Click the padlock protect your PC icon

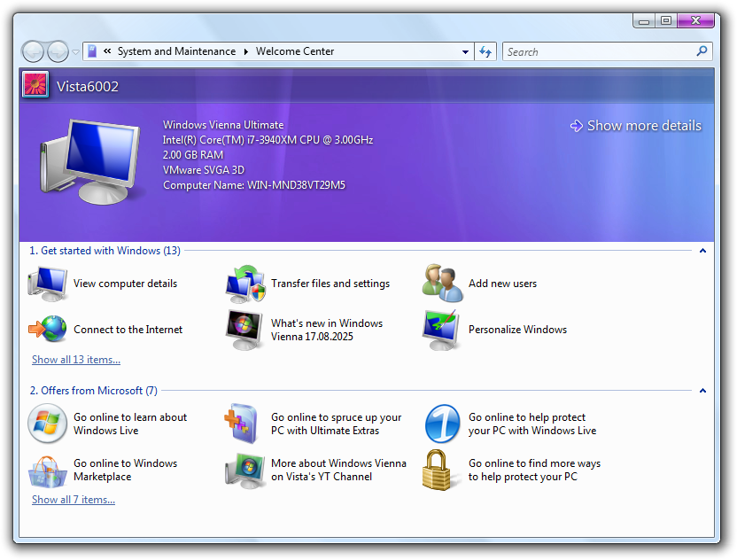tap(443, 470)
